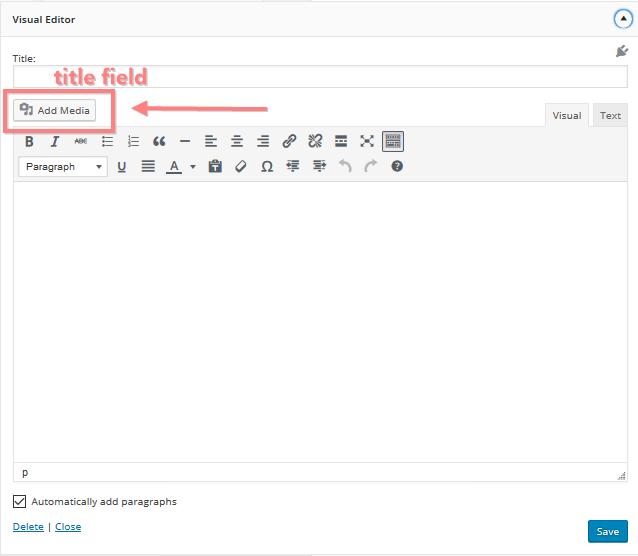Insert Read More tag
The height and width of the screenshot is (556, 638).
[x=341, y=142]
